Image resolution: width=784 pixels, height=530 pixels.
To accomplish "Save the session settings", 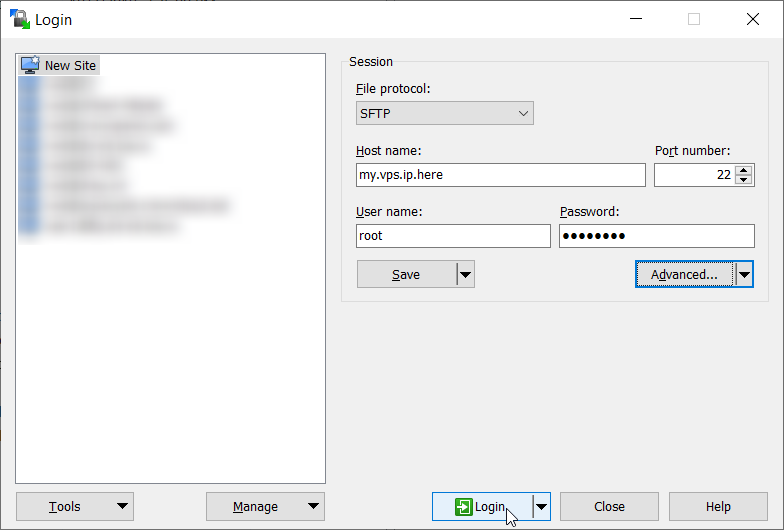I will pos(406,274).
